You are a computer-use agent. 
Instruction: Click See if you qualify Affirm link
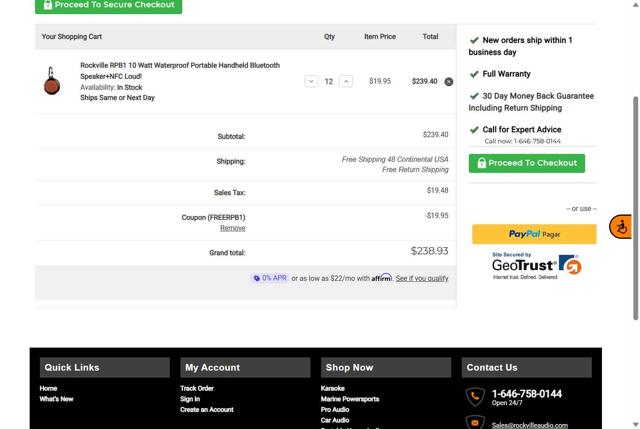422,278
